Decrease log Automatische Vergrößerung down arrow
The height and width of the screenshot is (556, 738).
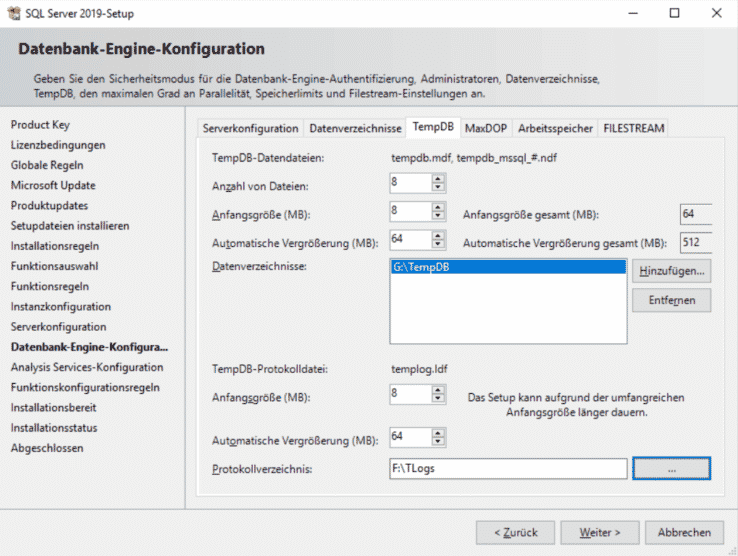tap(438, 441)
